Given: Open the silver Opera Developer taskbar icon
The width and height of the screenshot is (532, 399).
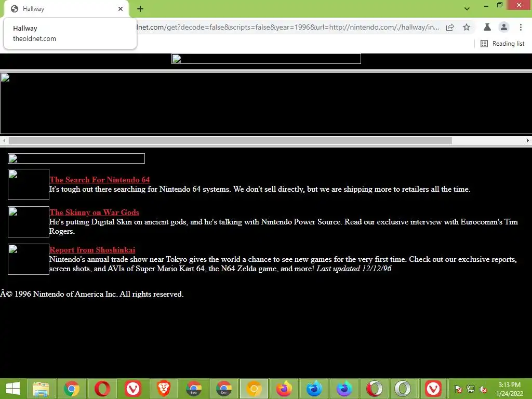Looking at the screenshot, I should tap(403, 389).
